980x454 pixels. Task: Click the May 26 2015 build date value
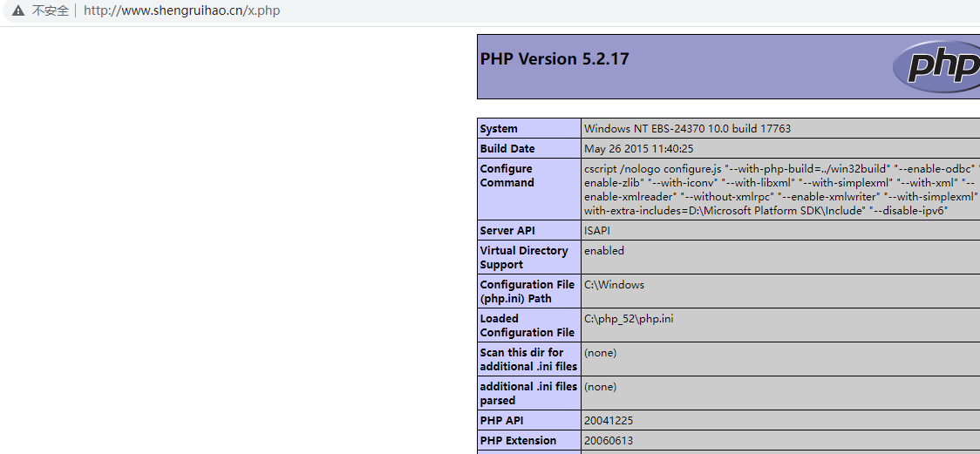coord(638,149)
